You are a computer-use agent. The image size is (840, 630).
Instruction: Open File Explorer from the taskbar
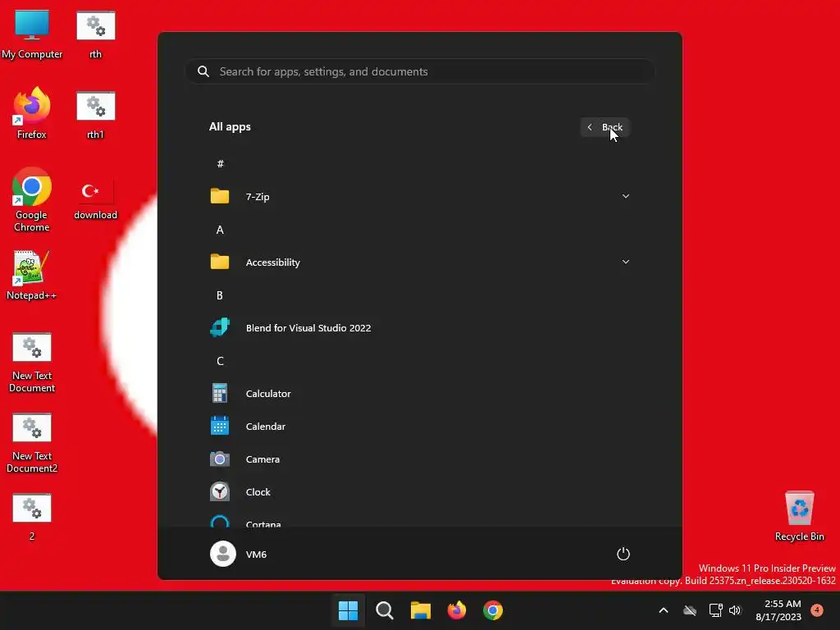tap(421, 610)
